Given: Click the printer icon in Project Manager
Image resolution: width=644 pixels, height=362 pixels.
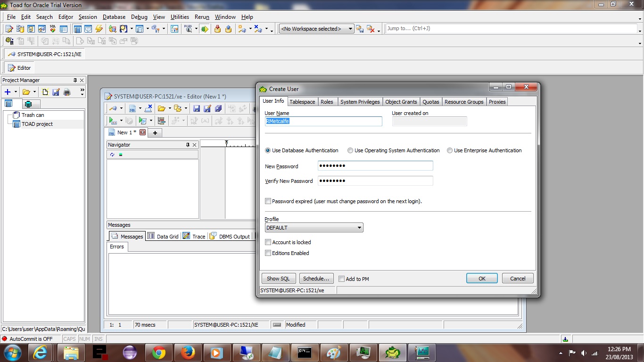Looking at the screenshot, I should tap(67, 92).
